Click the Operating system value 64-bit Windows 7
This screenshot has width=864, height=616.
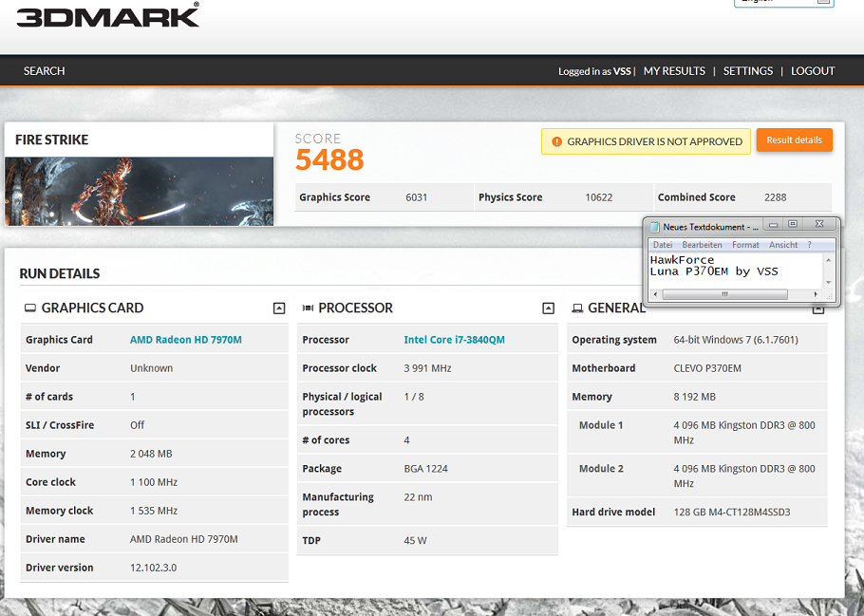coord(736,340)
